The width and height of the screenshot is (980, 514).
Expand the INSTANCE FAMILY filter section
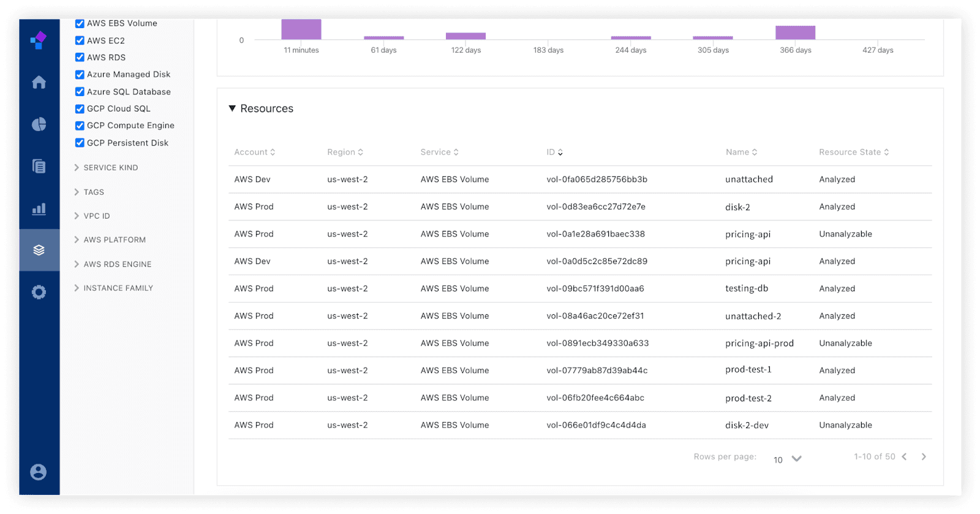click(113, 288)
